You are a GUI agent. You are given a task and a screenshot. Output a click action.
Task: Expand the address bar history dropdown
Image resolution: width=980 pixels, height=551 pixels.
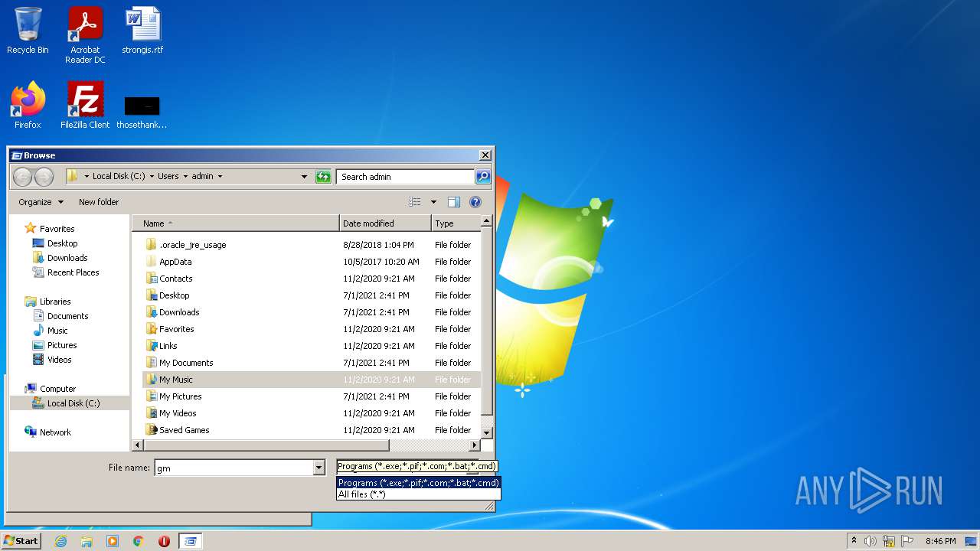(305, 177)
